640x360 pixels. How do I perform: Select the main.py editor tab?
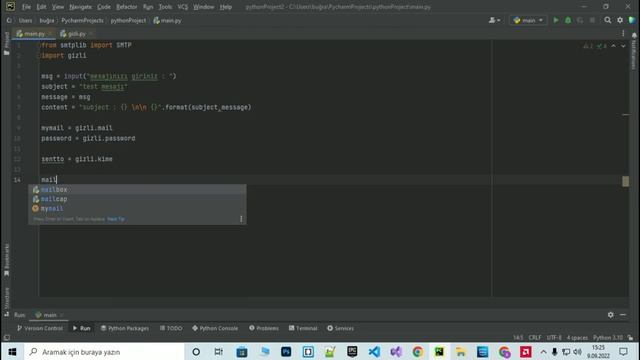pos(34,33)
